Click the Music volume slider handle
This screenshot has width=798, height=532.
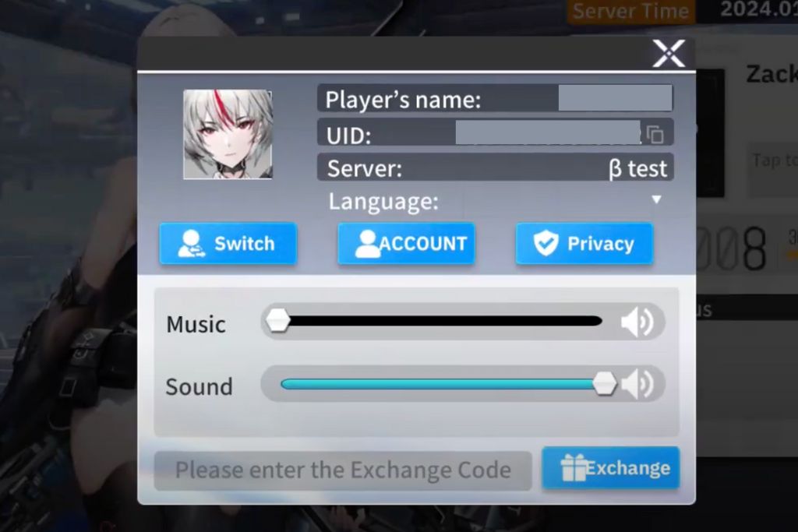[x=278, y=321]
